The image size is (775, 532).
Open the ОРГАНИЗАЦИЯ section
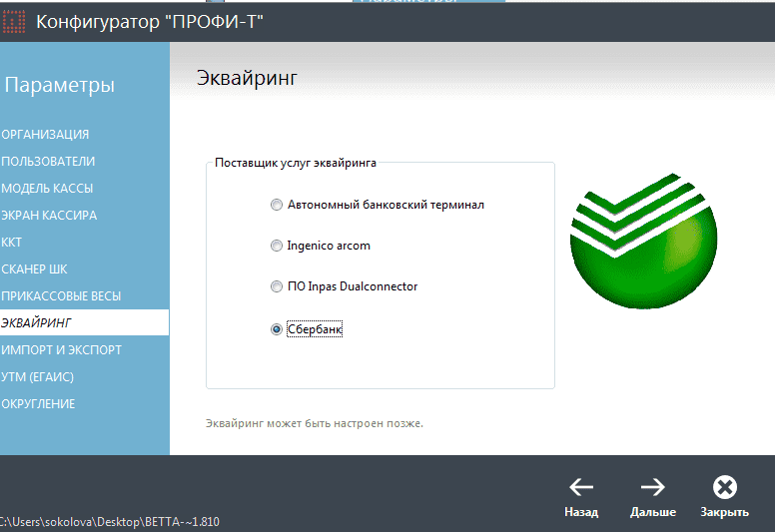pyautogui.click(x=45, y=135)
